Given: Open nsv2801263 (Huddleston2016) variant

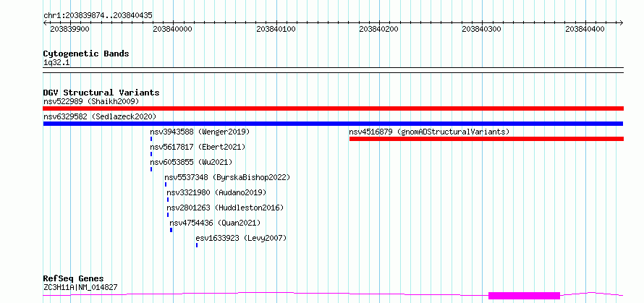Looking at the screenshot, I should click(225, 208).
